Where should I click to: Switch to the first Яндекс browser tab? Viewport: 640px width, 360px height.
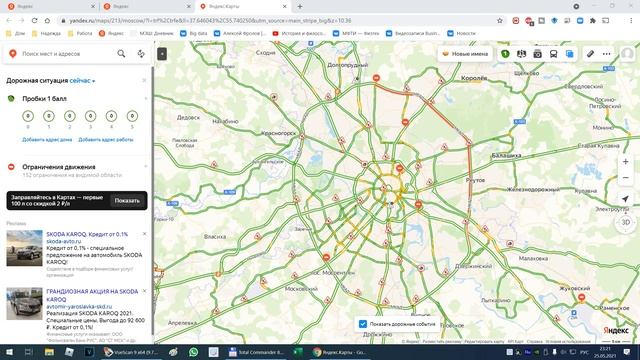pyautogui.click(x=51, y=7)
